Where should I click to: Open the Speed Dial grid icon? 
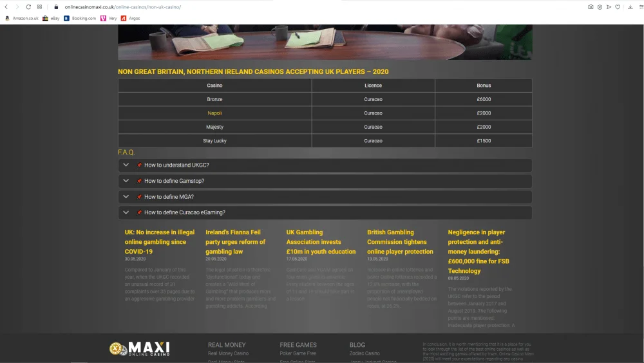39,7
